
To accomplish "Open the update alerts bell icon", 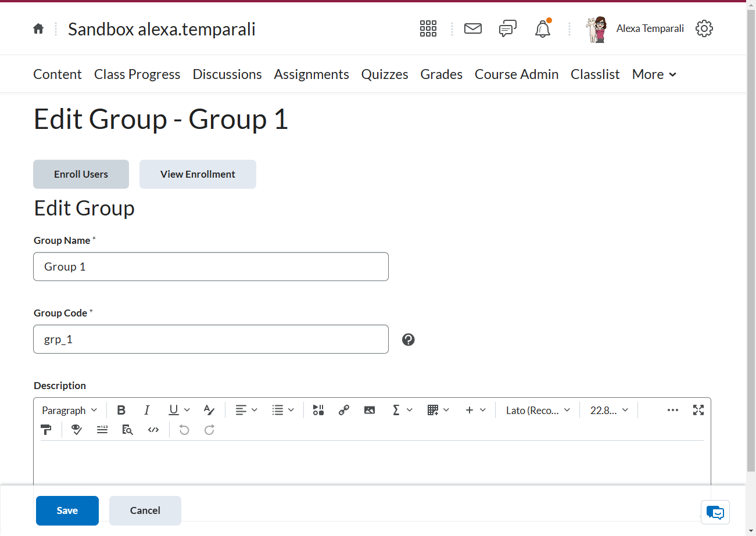I will pyautogui.click(x=543, y=28).
